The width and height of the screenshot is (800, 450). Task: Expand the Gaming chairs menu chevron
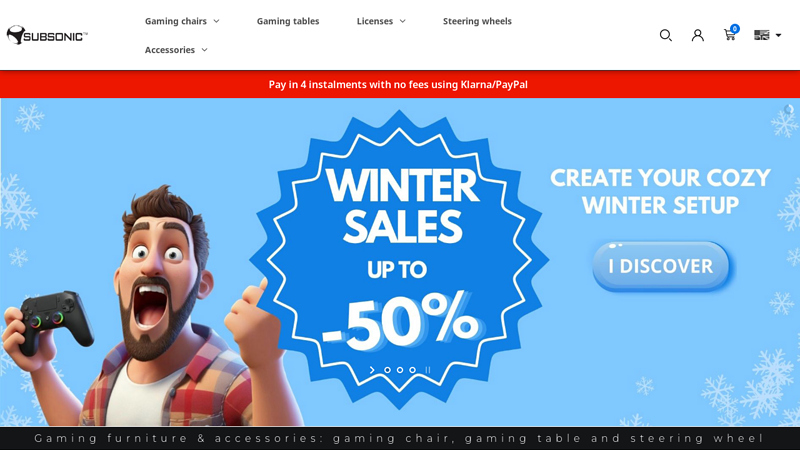click(x=216, y=21)
